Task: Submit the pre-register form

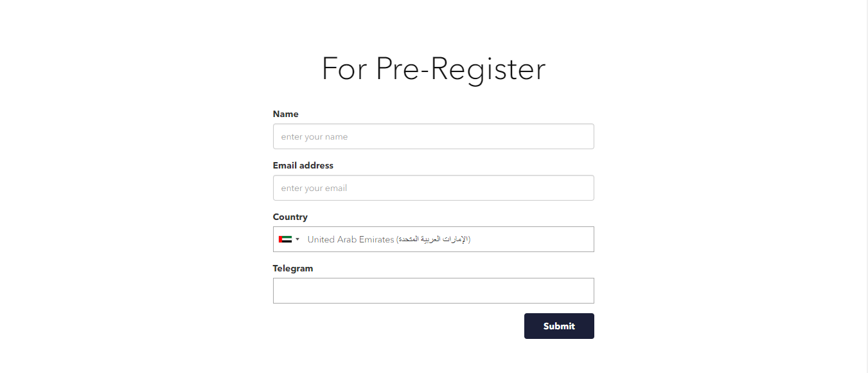Action: [x=559, y=326]
